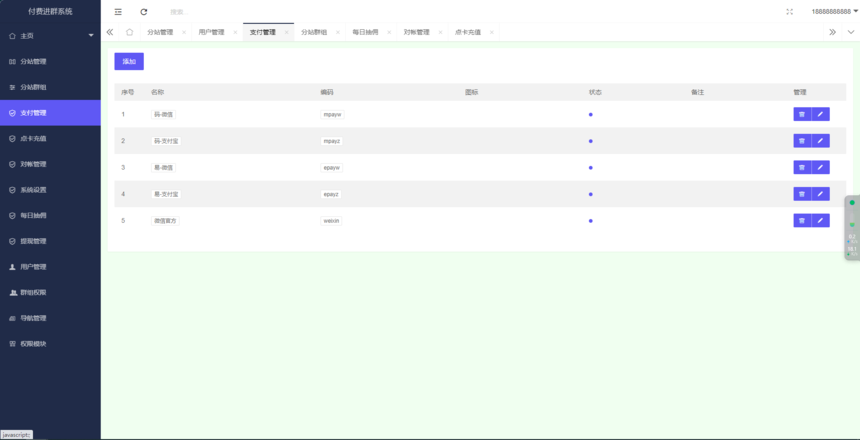This screenshot has width=860, height=440.
Task: Open 每日抽佣 in the sidebar
Action: [x=50, y=216]
